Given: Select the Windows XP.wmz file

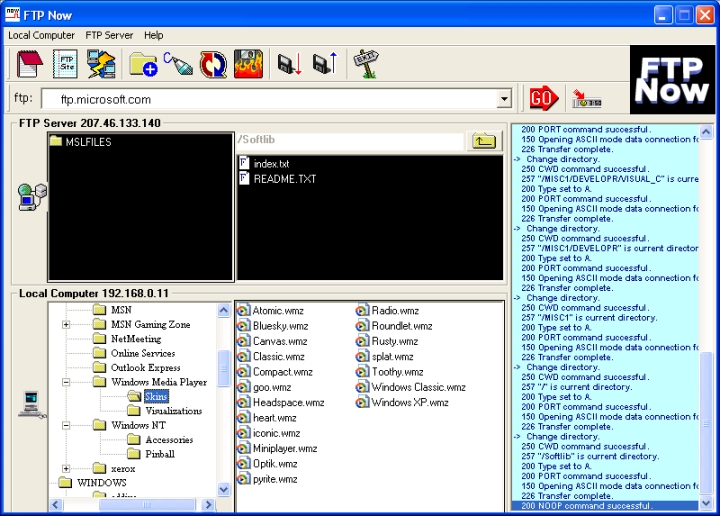Looking at the screenshot, I should [403, 403].
